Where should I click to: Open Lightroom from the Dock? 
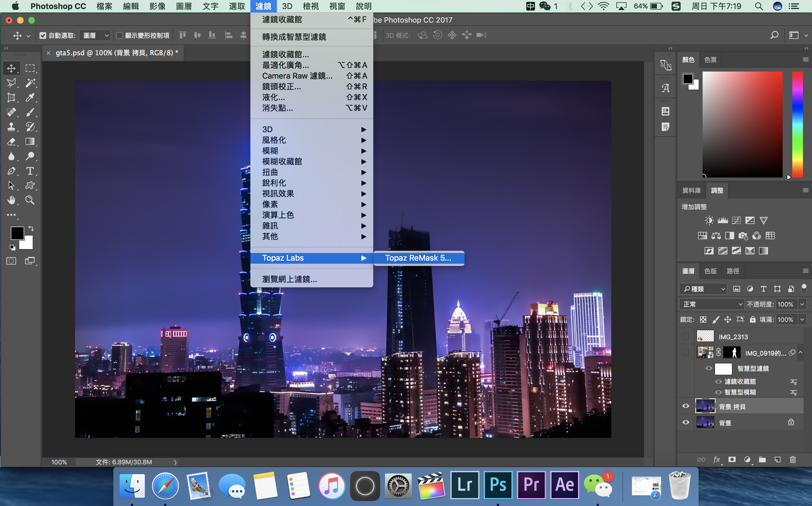coord(464,485)
